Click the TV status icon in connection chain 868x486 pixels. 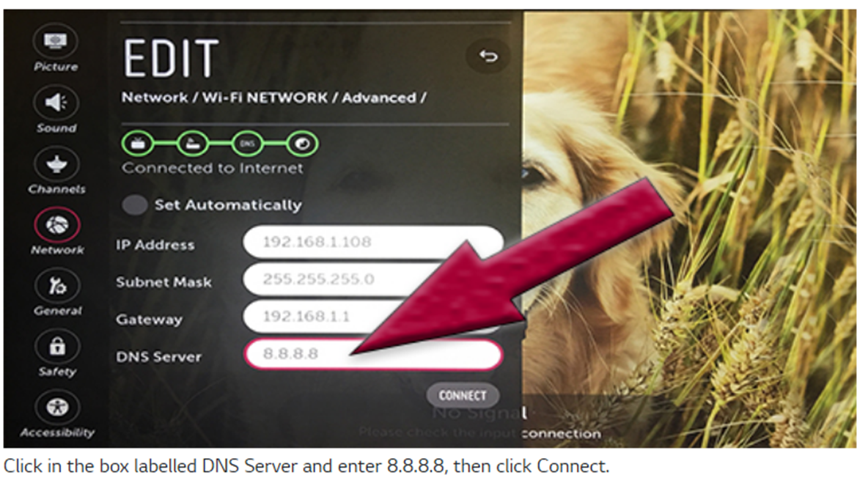pyautogui.click(x=138, y=144)
